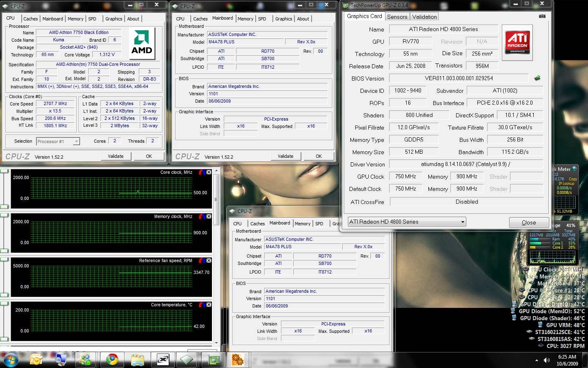Click Validate in the left CPU-Z window
Screen dimensions: 588x368
[116, 156]
